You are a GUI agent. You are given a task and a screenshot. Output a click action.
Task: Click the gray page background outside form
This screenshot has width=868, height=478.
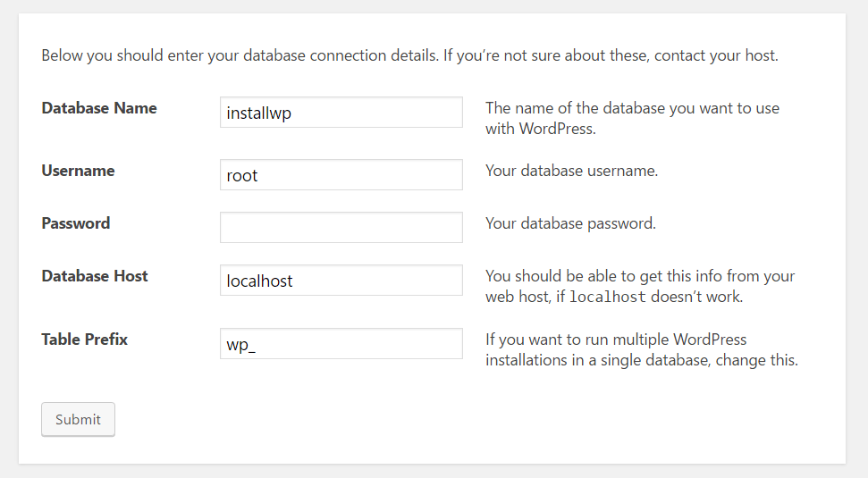[x=856, y=268]
